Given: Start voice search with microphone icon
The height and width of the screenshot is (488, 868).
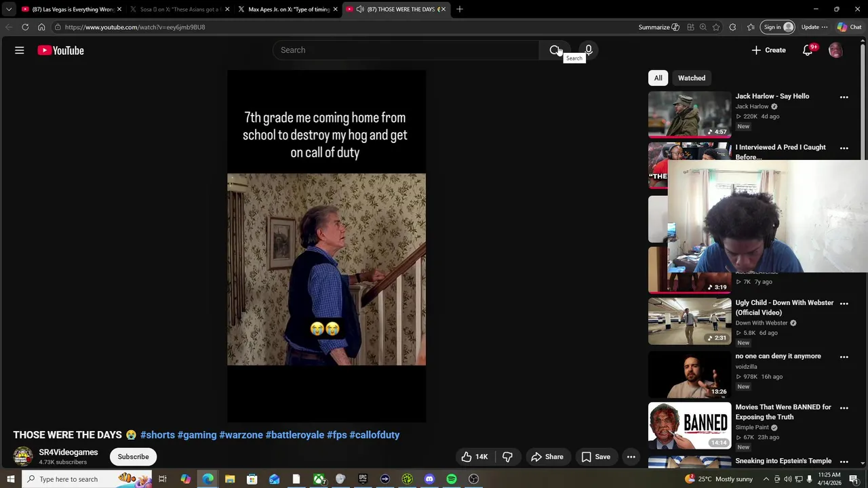Looking at the screenshot, I should click(x=589, y=50).
